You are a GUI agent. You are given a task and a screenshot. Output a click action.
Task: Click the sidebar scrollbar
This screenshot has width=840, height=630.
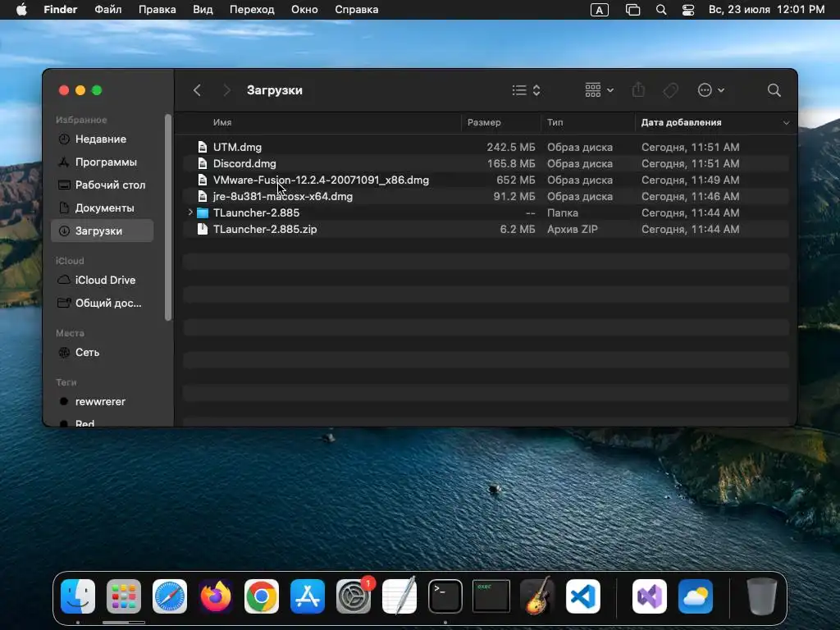[x=168, y=217]
